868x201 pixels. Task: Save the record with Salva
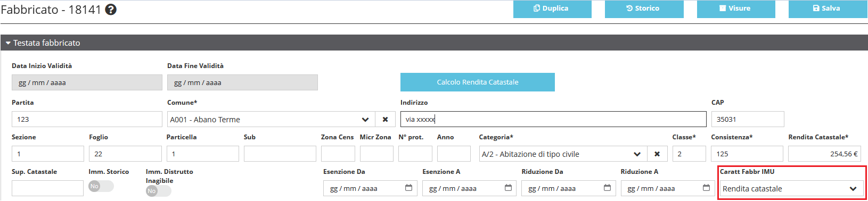tap(828, 9)
